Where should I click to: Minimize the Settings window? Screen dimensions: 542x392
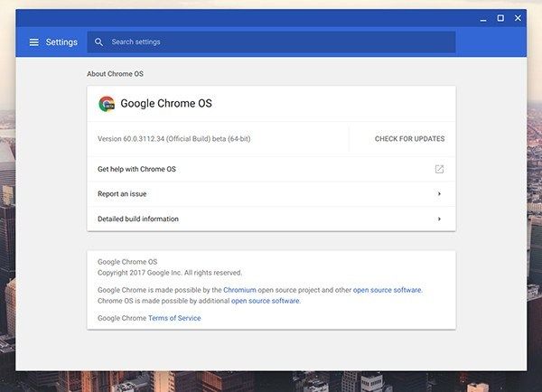[483, 18]
